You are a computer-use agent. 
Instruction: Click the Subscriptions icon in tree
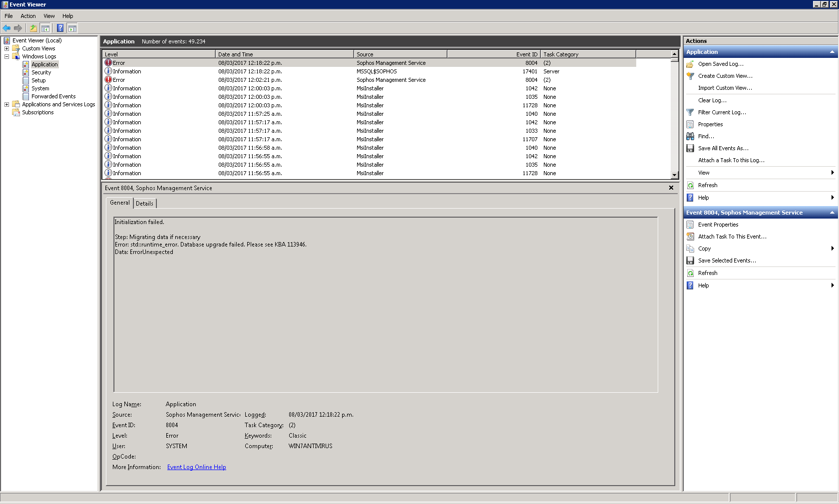coord(16,112)
